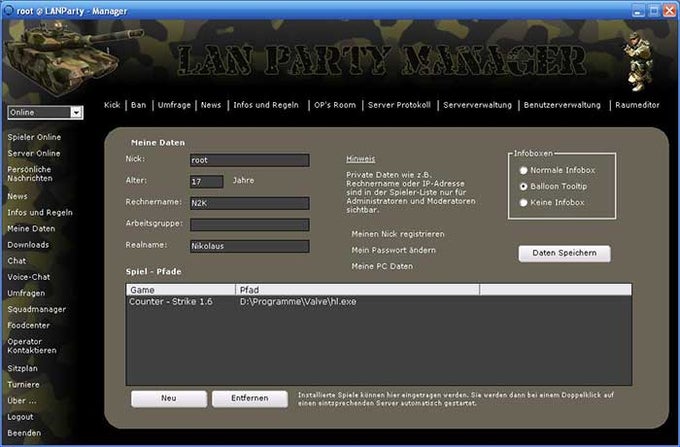Maximize the LANParty Manager window

pos(654,11)
